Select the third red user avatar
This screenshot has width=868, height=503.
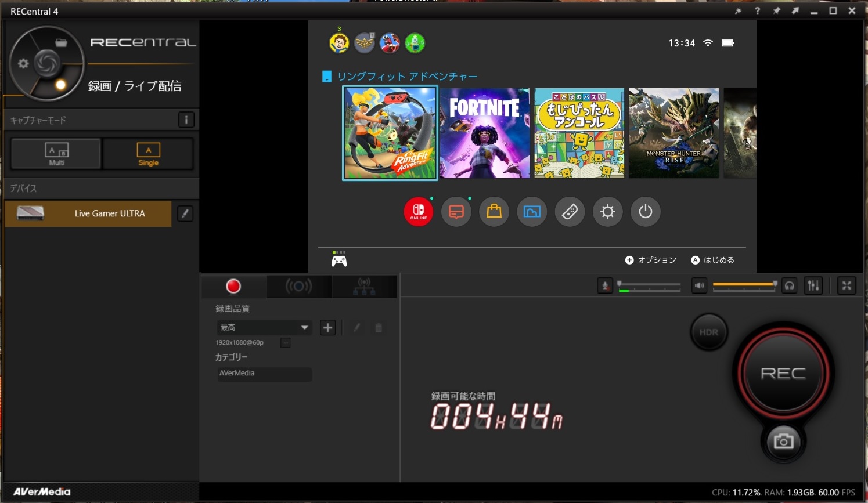(x=390, y=43)
